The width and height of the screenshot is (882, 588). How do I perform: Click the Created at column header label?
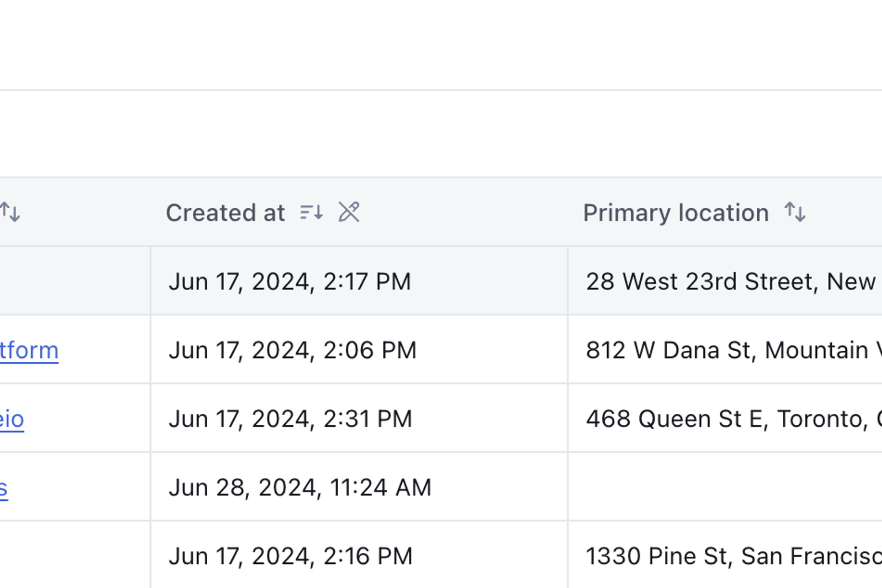[225, 213]
